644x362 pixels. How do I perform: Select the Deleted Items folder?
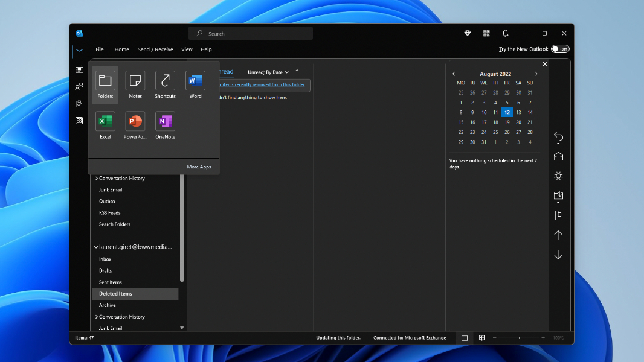point(135,294)
